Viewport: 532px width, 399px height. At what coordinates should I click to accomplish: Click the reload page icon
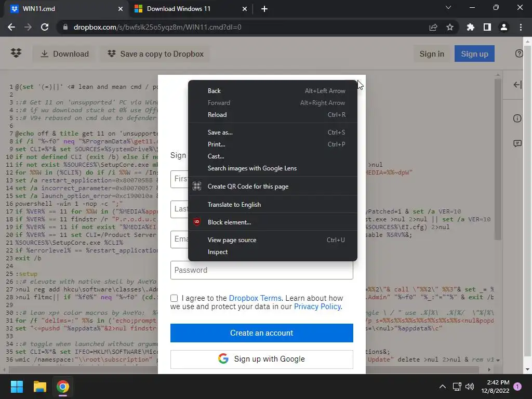pyautogui.click(x=45, y=27)
